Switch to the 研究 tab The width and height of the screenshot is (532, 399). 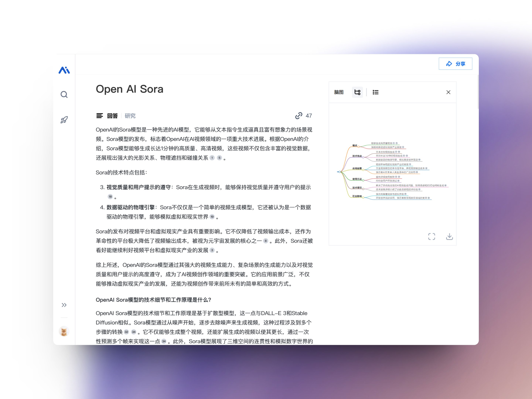(130, 116)
